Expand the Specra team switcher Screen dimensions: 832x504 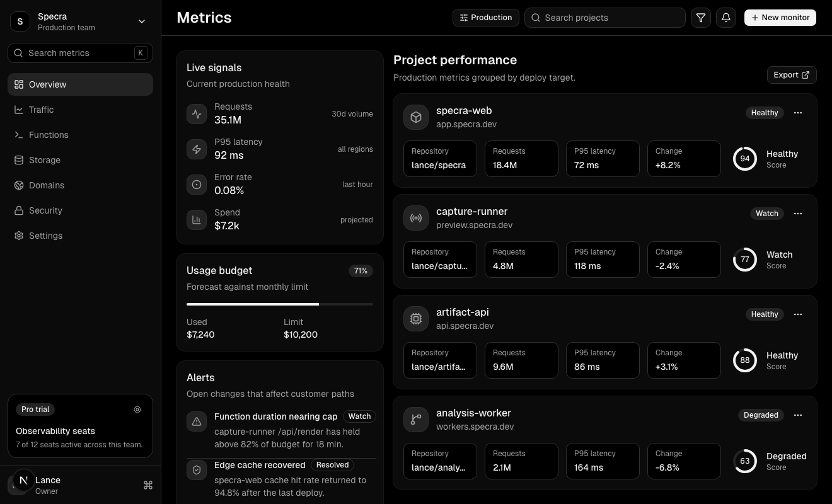(142, 21)
